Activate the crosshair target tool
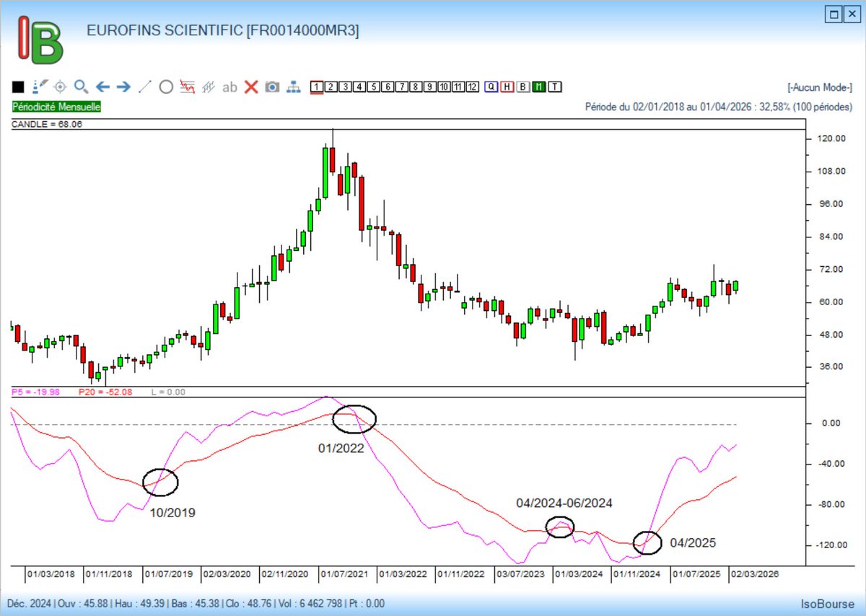 (x=61, y=87)
